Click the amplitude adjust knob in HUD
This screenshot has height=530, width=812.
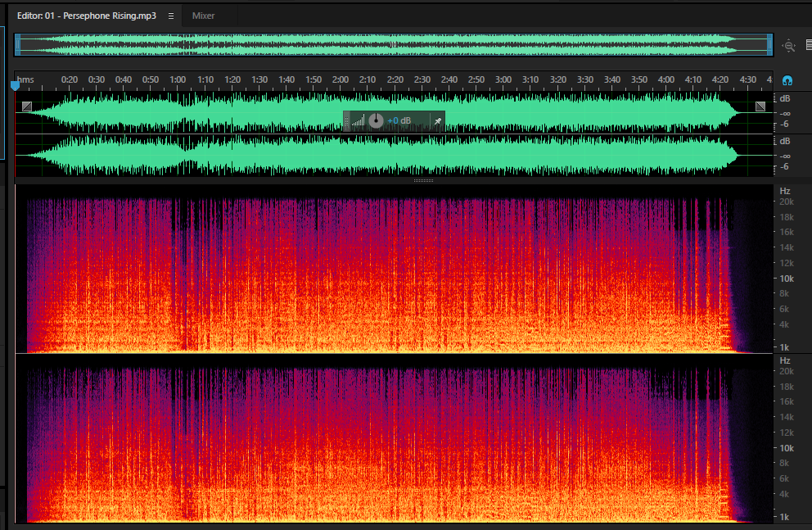tap(376, 120)
